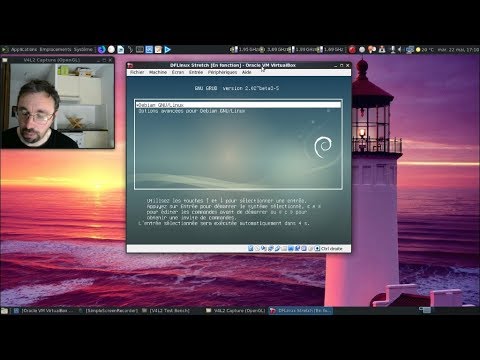Click the network connection tray icon

[x=410, y=49]
